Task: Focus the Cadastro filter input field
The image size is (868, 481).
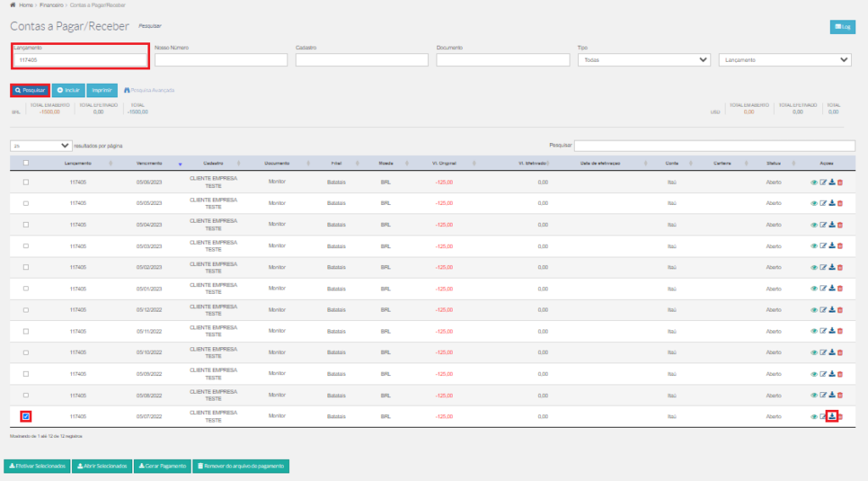Action: 362,60
